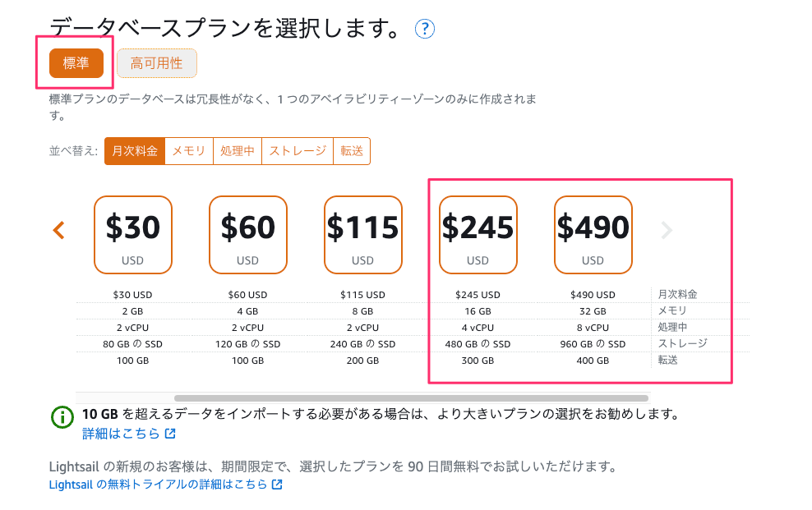
Task: Choose the $60 USD database plan
Action: click(x=247, y=234)
